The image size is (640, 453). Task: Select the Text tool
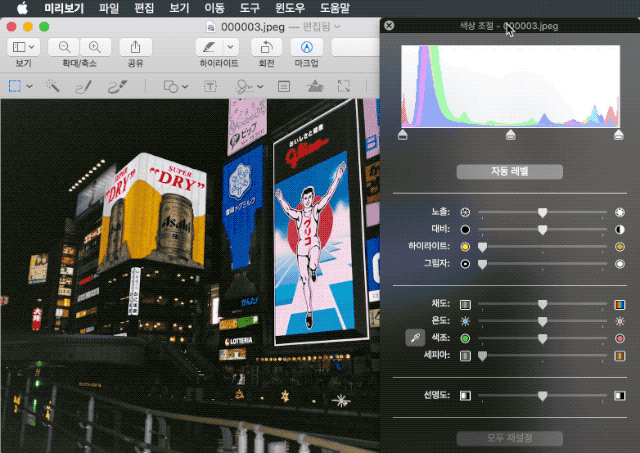(x=210, y=87)
